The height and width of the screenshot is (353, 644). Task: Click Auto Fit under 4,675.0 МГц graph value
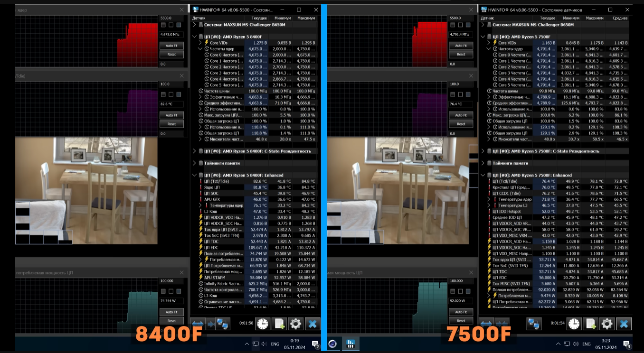point(171,46)
